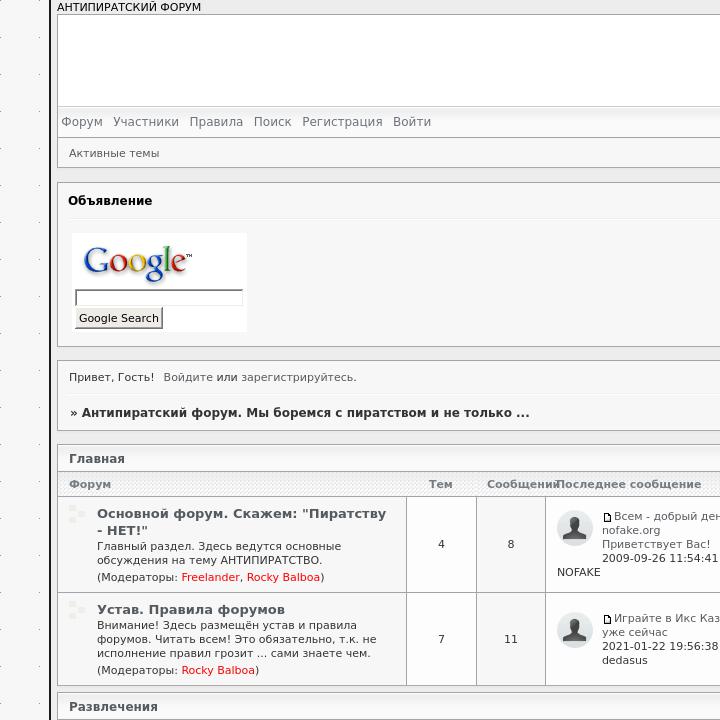Screen dimensions: 720x720
Task: Click the Google logo image
Action: (x=138, y=263)
